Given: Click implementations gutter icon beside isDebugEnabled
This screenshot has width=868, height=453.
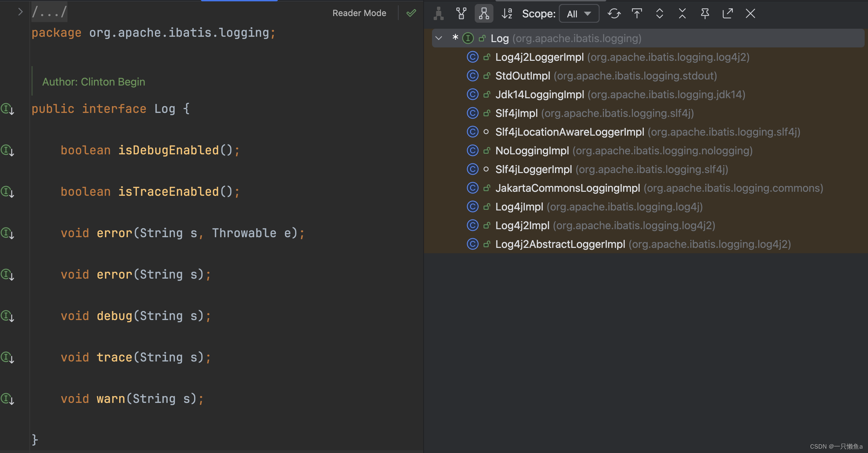Looking at the screenshot, I should click(7, 150).
